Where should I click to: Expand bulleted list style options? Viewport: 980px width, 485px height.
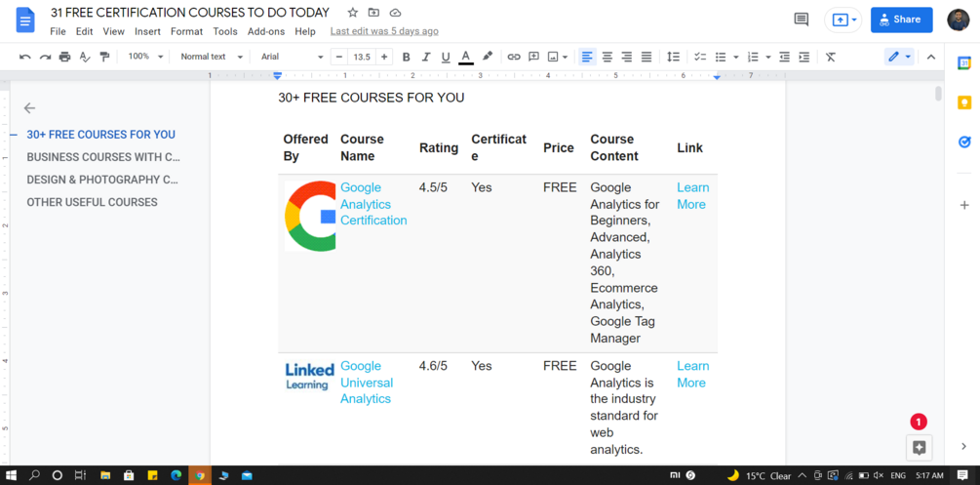coord(735,57)
